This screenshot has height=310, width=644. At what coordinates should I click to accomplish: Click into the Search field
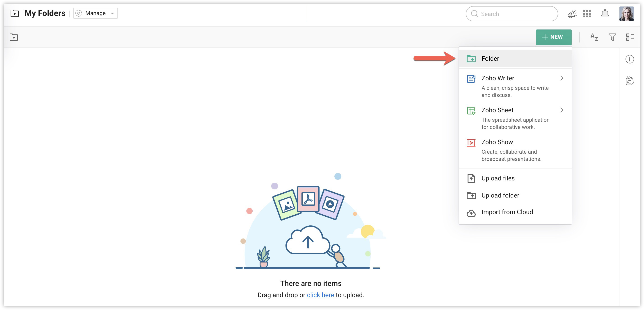coord(515,14)
